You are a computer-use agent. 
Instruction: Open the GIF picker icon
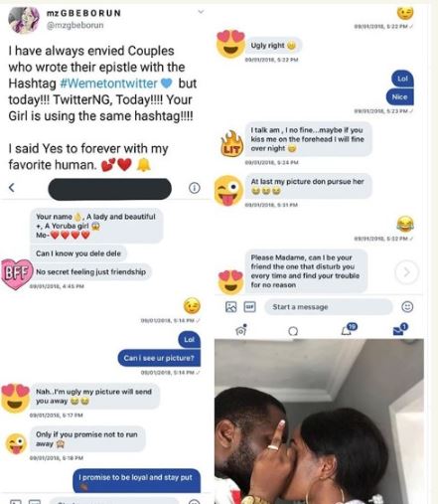click(x=249, y=307)
